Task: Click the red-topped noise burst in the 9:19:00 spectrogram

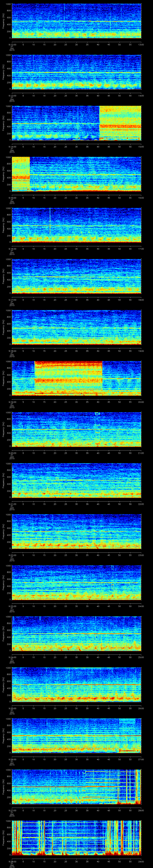Action: [x=68, y=378]
